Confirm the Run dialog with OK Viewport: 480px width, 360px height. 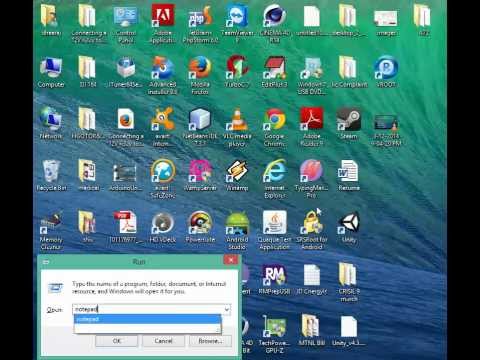coord(117,341)
